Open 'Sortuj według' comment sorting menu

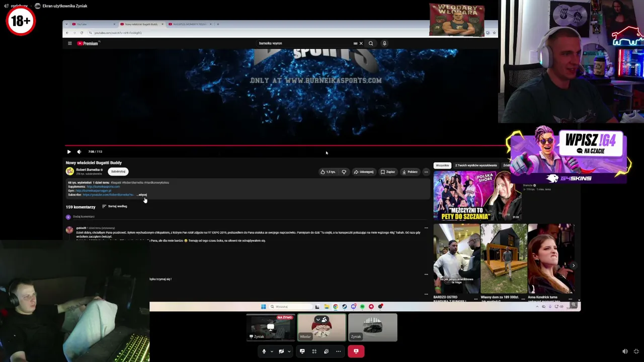coord(115,206)
